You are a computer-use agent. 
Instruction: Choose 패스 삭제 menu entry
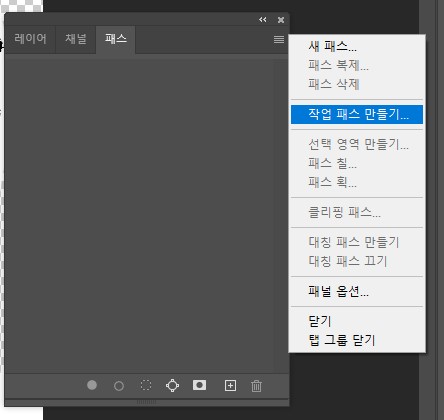pos(357,84)
